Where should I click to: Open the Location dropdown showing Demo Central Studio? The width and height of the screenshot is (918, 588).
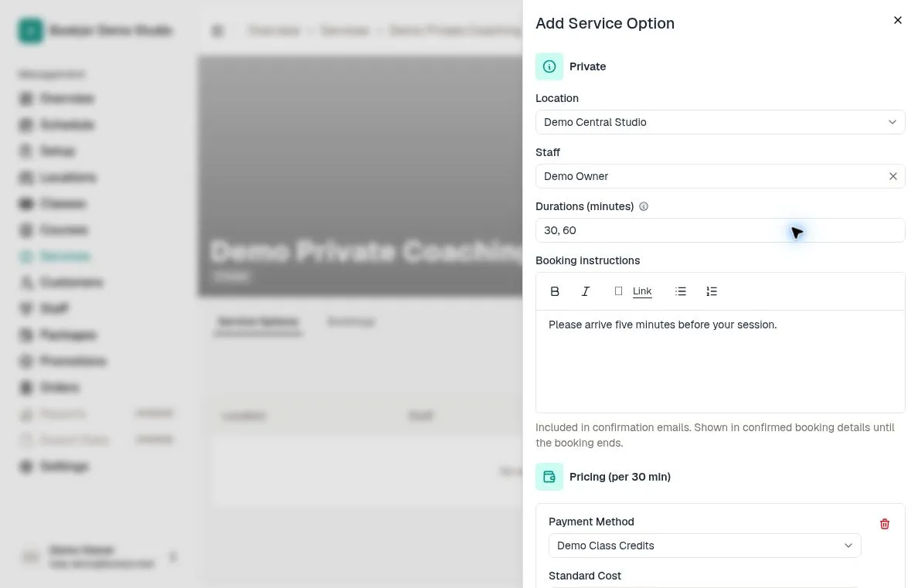(720, 122)
